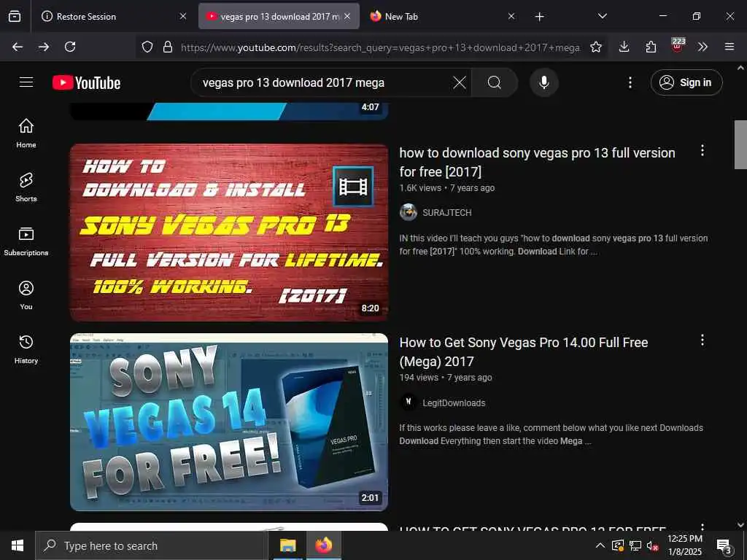Show site info via padlock icon
This screenshot has width=747, height=560.
pos(167,47)
